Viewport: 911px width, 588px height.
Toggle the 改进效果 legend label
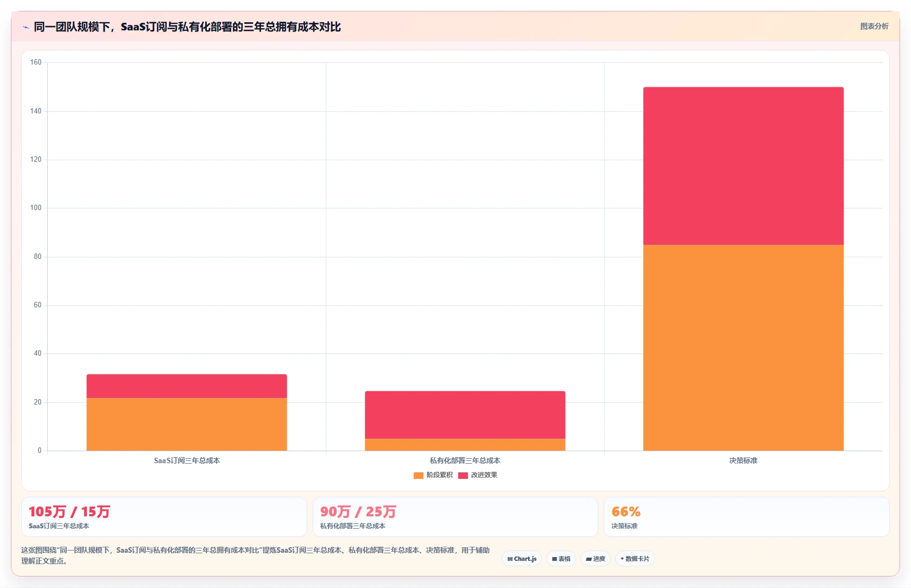click(484, 475)
